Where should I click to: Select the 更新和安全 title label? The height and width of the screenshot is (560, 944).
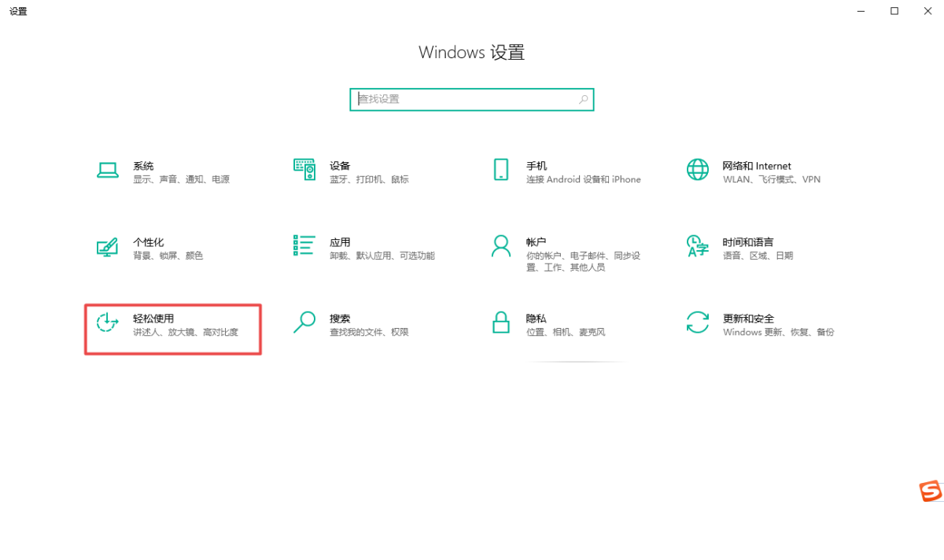748,319
